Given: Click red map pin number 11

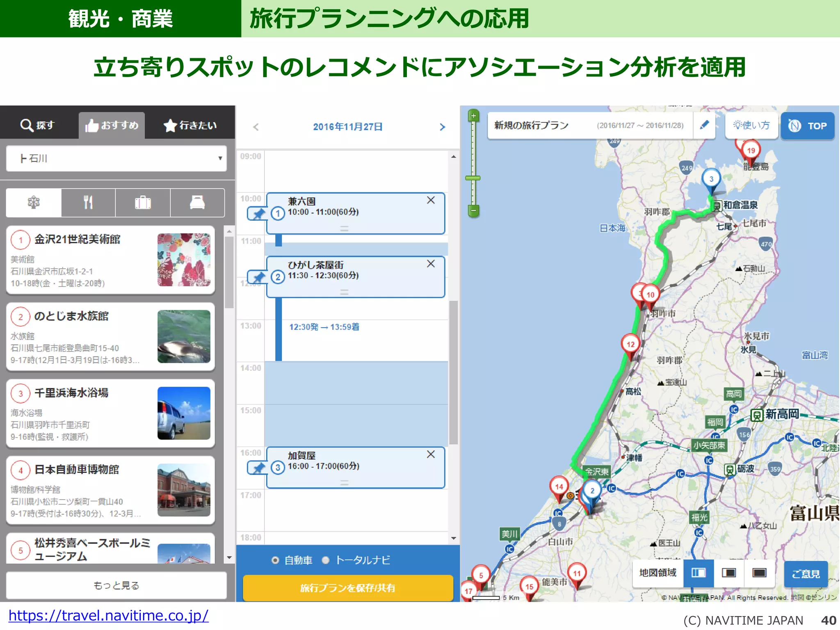Looking at the screenshot, I should (x=577, y=574).
